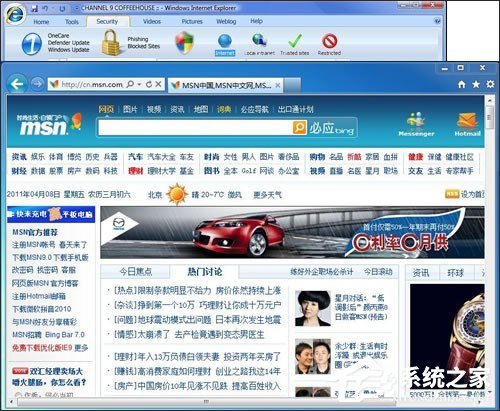Select the Security ribbon tab
The image size is (500, 411).
[x=107, y=21]
